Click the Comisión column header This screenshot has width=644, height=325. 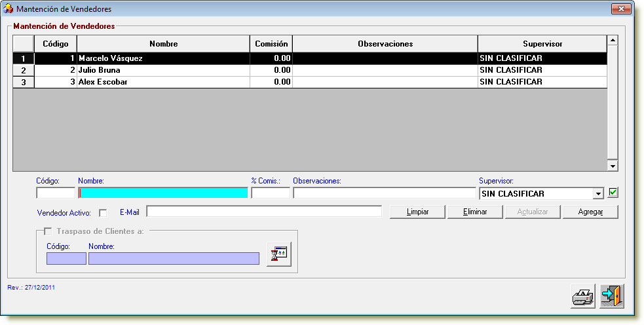(271, 44)
